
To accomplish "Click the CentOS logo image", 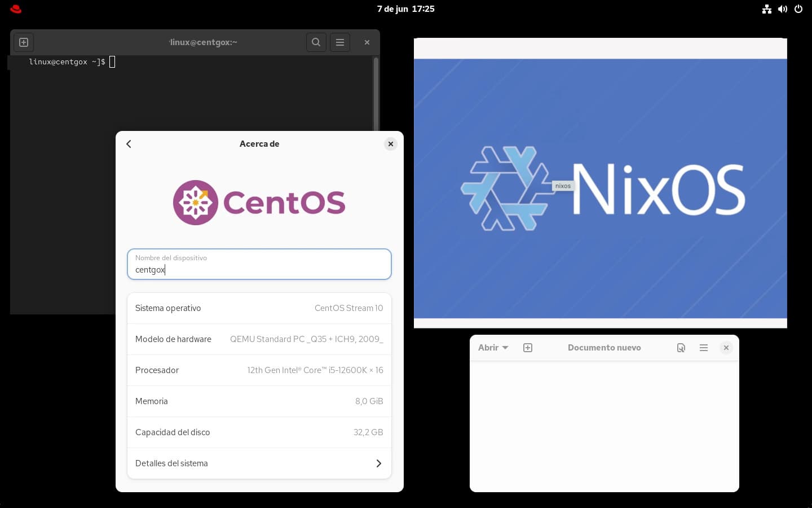I will coord(259,203).
